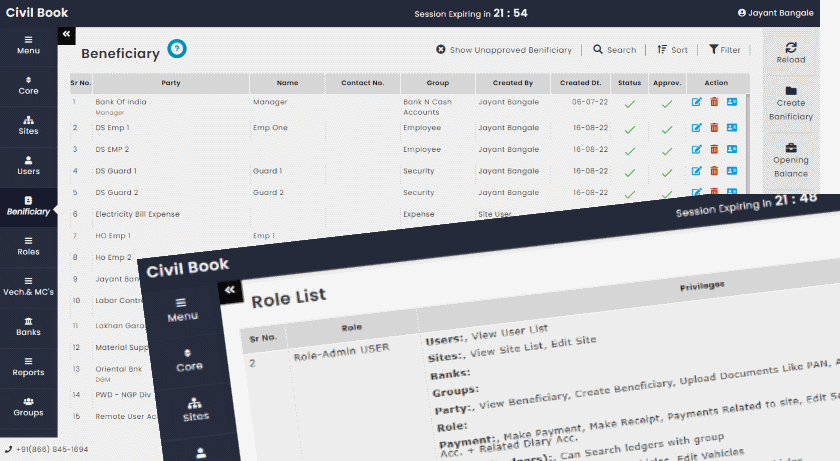Click the Party column header
The height and width of the screenshot is (461, 840).
coord(171,83)
